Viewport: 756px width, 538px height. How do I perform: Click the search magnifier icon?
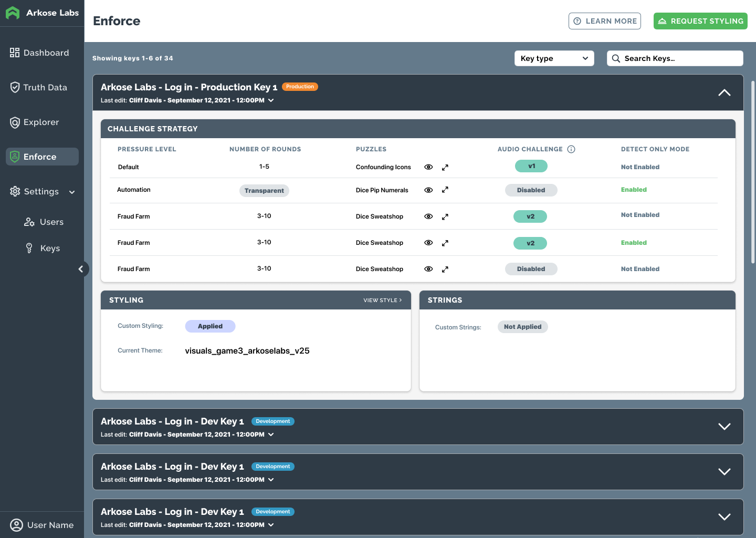point(616,58)
